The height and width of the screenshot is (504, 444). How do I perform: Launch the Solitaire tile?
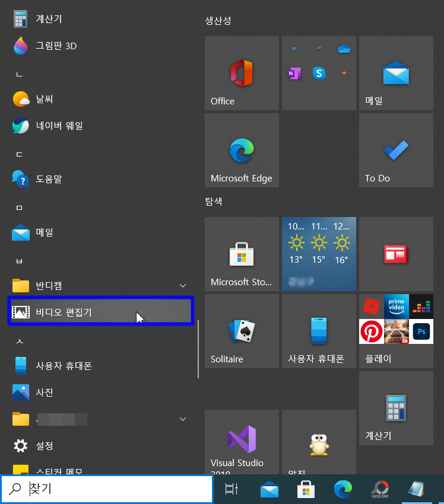coord(242,331)
